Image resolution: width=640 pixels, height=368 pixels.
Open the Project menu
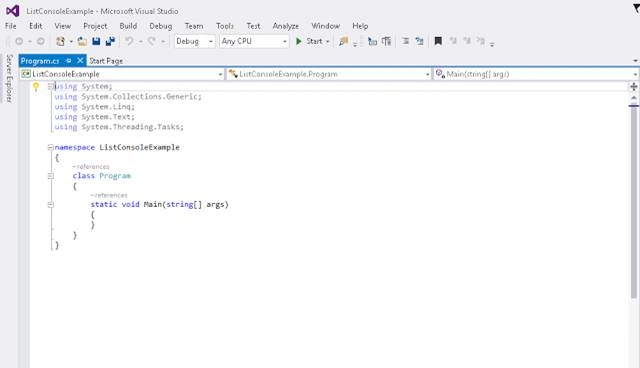click(95, 26)
